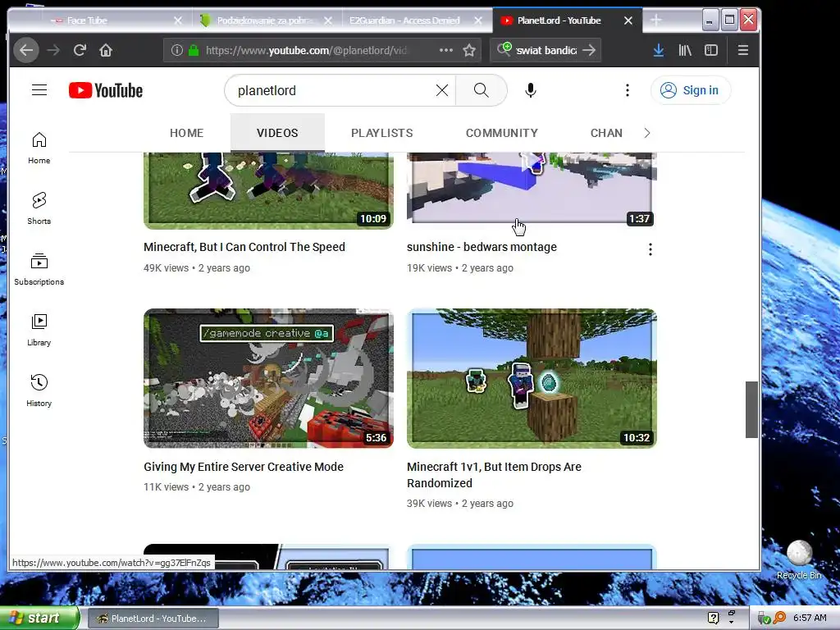Open YouTube settings three-dot menu

point(628,90)
